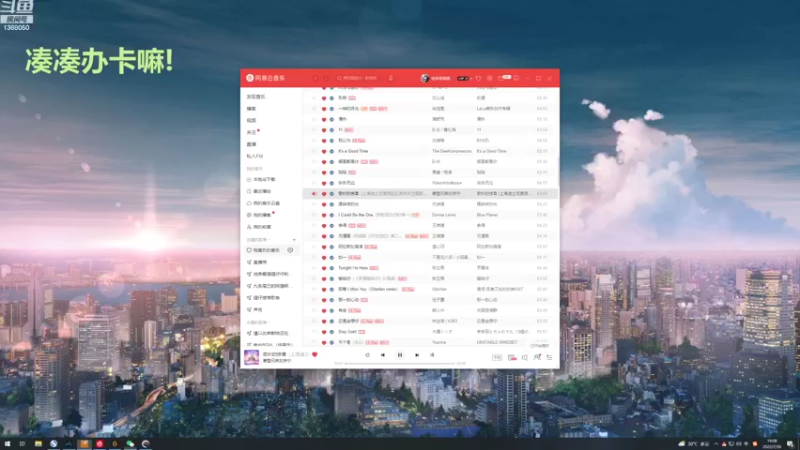
Task: Open the sound effects icon in player bar
Action: [x=512, y=358]
